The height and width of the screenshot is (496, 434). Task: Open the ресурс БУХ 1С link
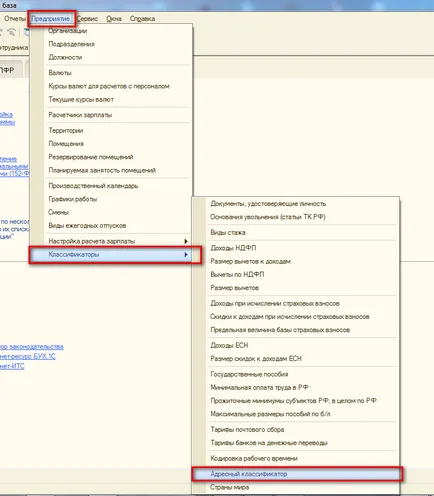(28, 356)
